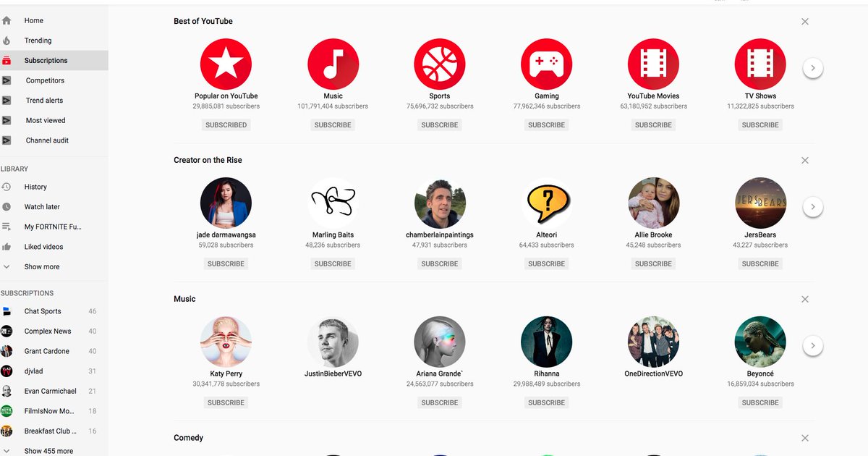Screen dimensions: 868x456
Task: Click the Trend alerts icon
Action: pyautogui.click(x=7, y=101)
